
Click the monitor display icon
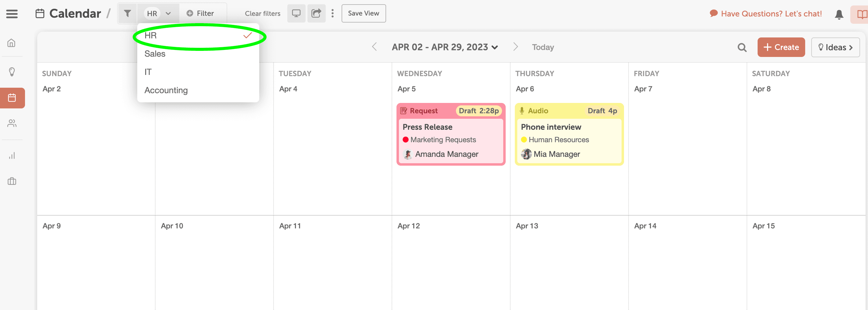click(296, 13)
